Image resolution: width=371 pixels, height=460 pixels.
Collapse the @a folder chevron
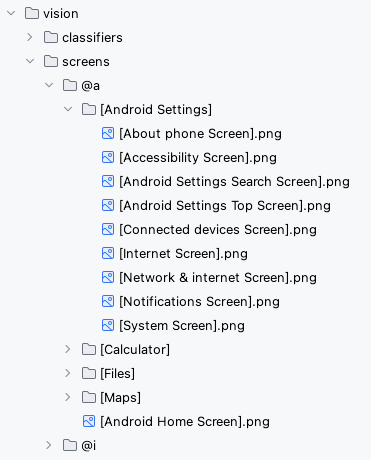coord(49,85)
